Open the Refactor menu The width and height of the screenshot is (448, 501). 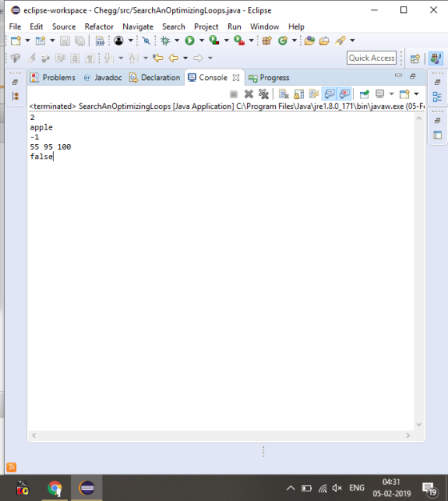pyautogui.click(x=99, y=26)
